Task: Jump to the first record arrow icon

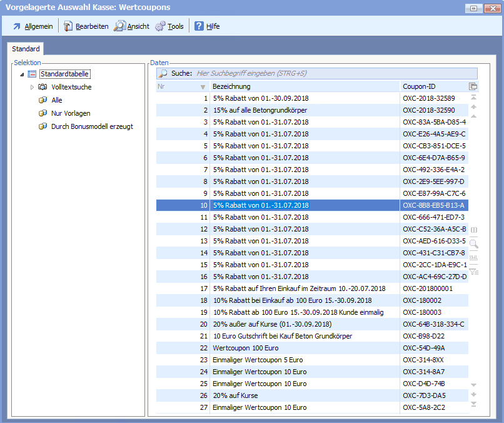Action: coord(473,98)
